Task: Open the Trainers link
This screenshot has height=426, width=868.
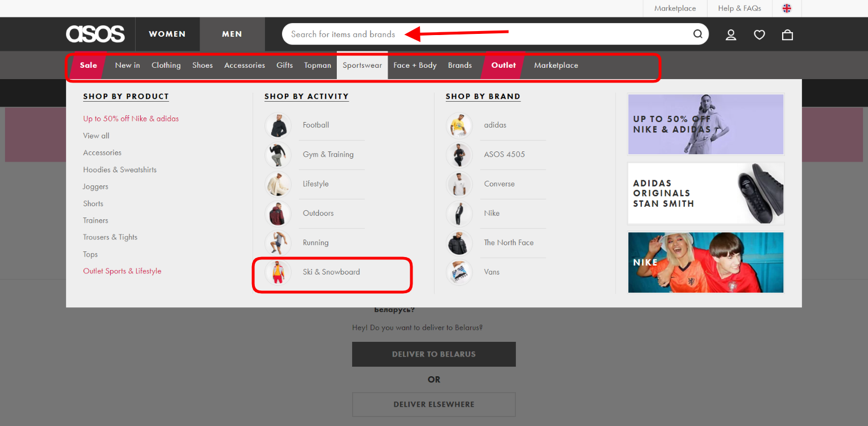Action: (x=96, y=220)
